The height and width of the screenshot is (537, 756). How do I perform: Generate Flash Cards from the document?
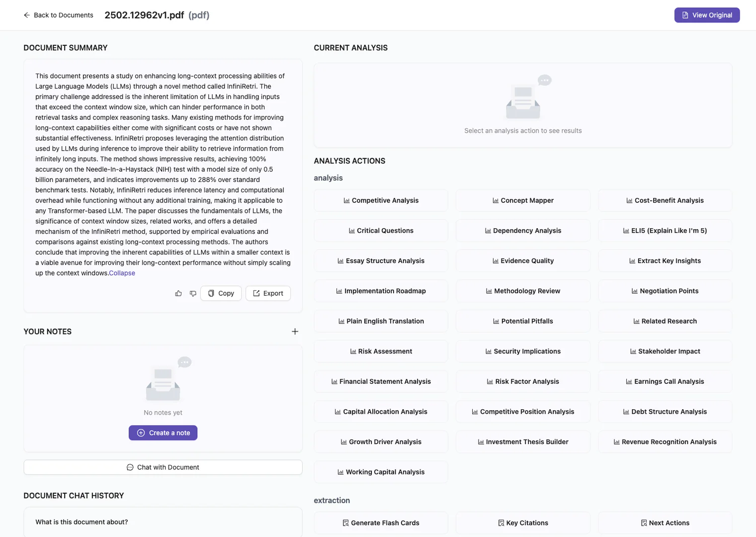381,523
